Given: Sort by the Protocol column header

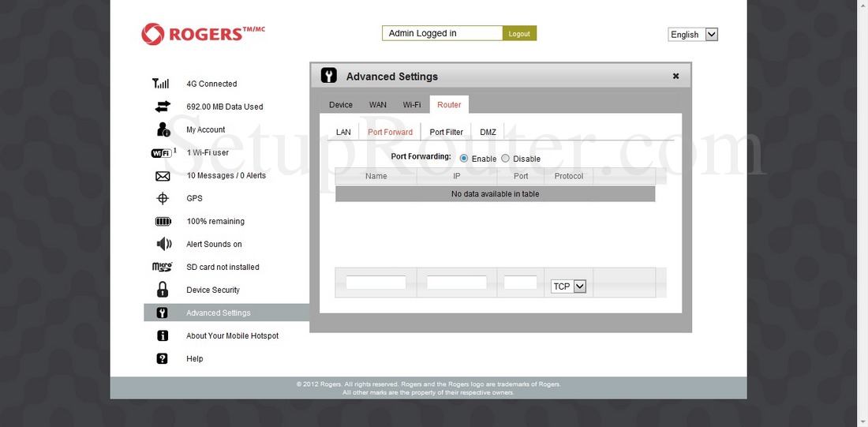Looking at the screenshot, I should [568, 176].
